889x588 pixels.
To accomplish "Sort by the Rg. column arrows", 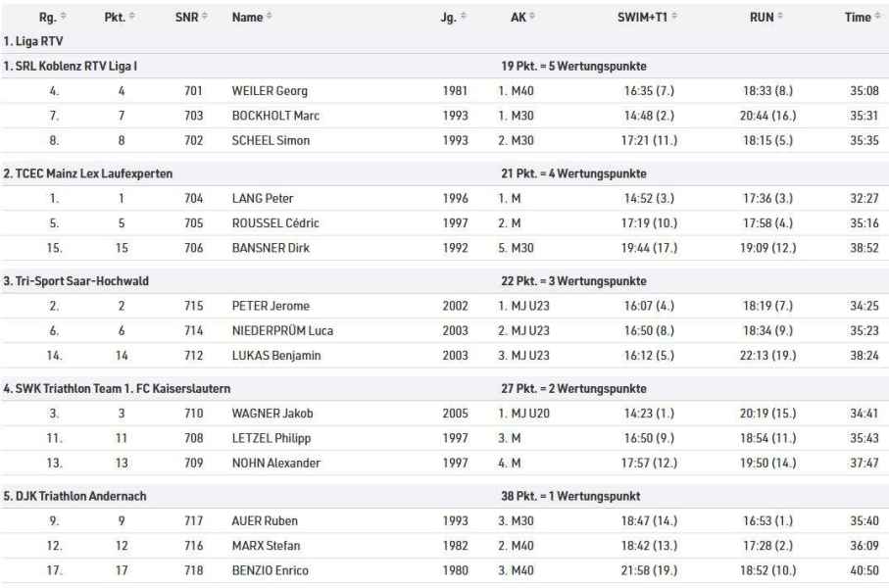I will tap(63, 17).
